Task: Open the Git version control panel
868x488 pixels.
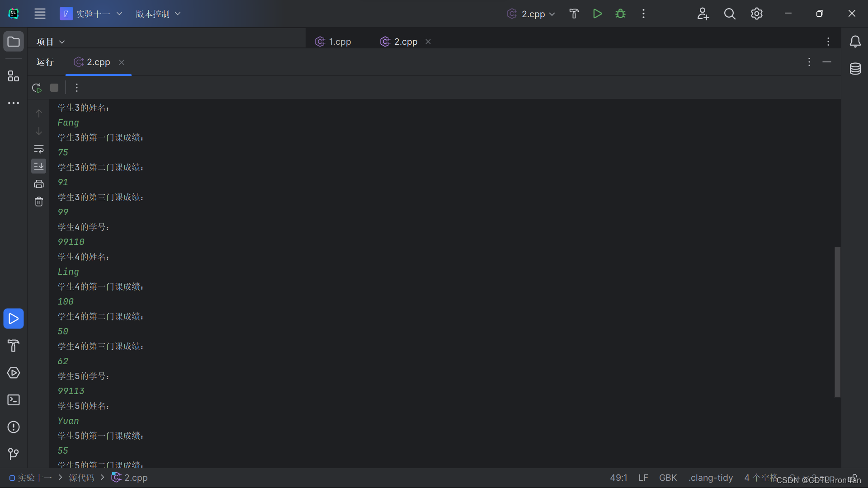Action: (14, 454)
